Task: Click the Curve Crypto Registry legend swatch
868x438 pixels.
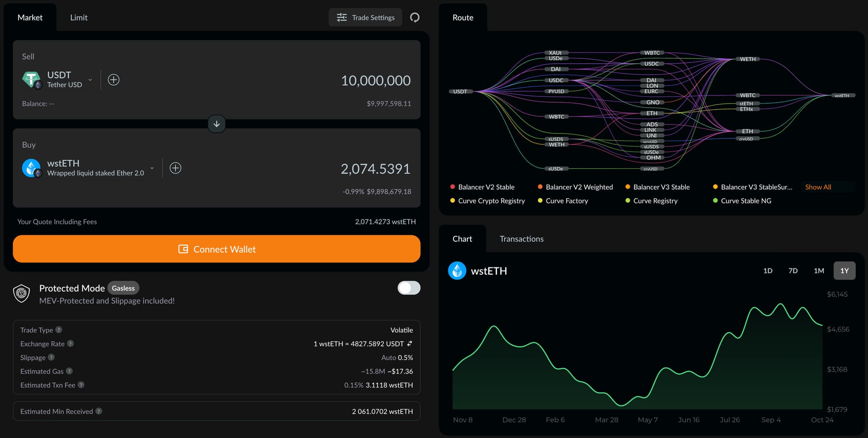Action: 453,200
